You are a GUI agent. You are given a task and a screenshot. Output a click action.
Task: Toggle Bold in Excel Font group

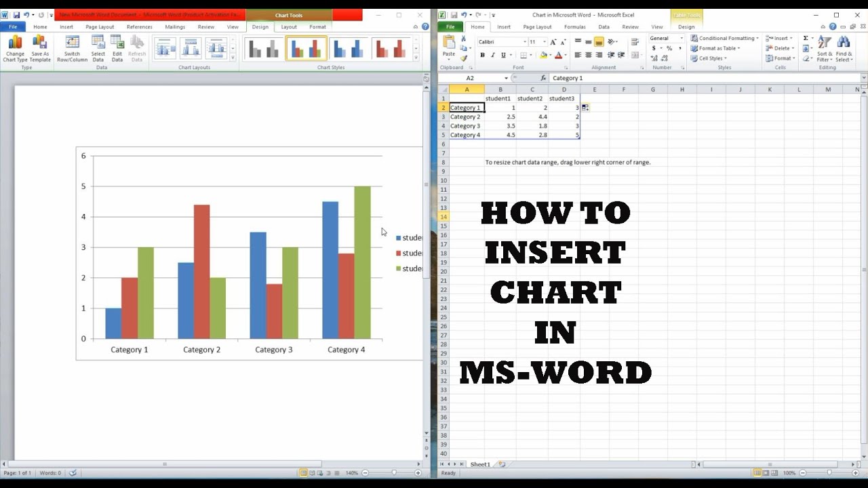pos(483,56)
